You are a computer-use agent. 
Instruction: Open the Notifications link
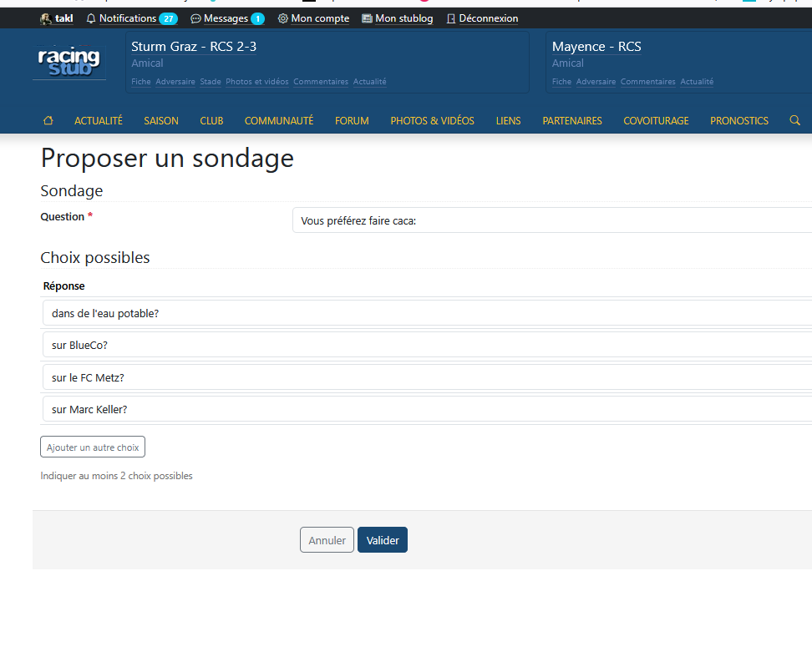127,18
